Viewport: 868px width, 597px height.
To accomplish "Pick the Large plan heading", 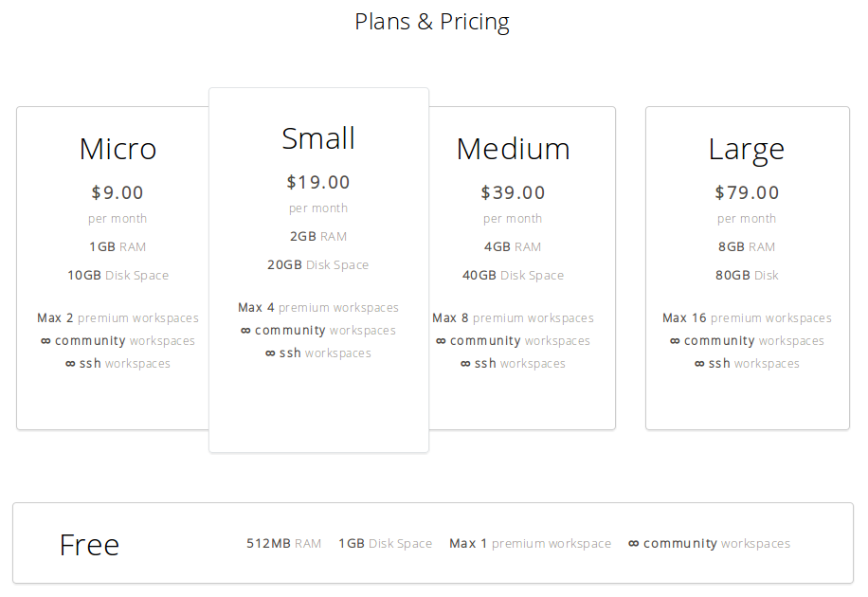I will tap(746, 150).
